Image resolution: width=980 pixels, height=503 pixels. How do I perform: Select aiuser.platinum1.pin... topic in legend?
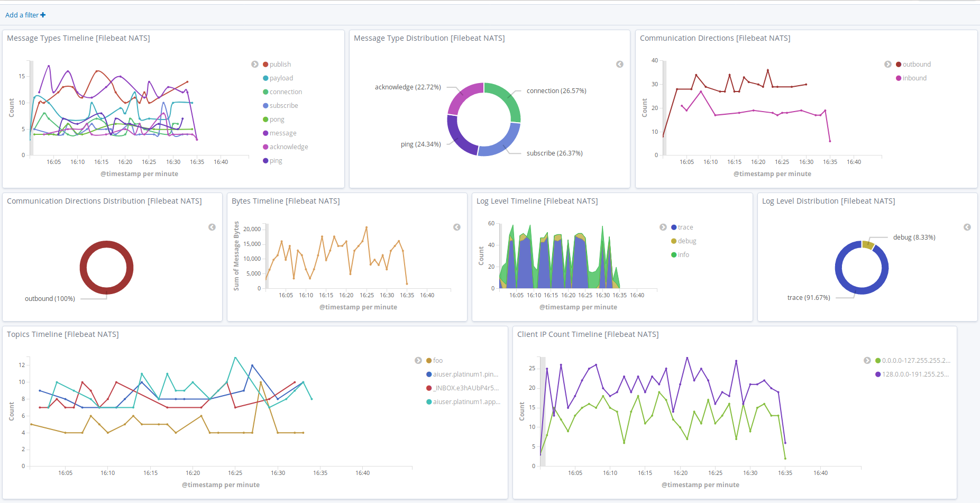[462, 374]
